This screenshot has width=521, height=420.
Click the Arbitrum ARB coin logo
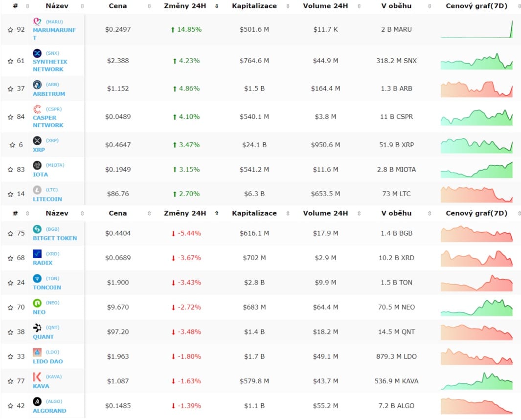click(37, 85)
